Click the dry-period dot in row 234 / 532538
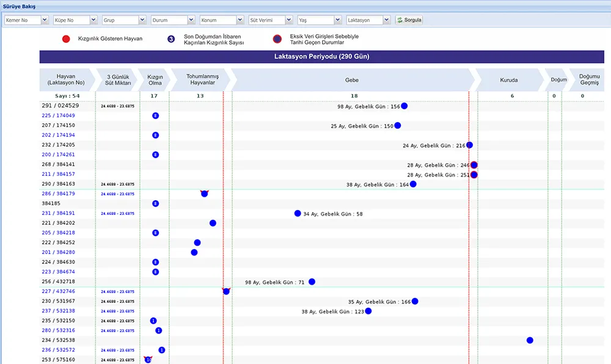This screenshot has width=611, height=364. click(x=530, y=340)
